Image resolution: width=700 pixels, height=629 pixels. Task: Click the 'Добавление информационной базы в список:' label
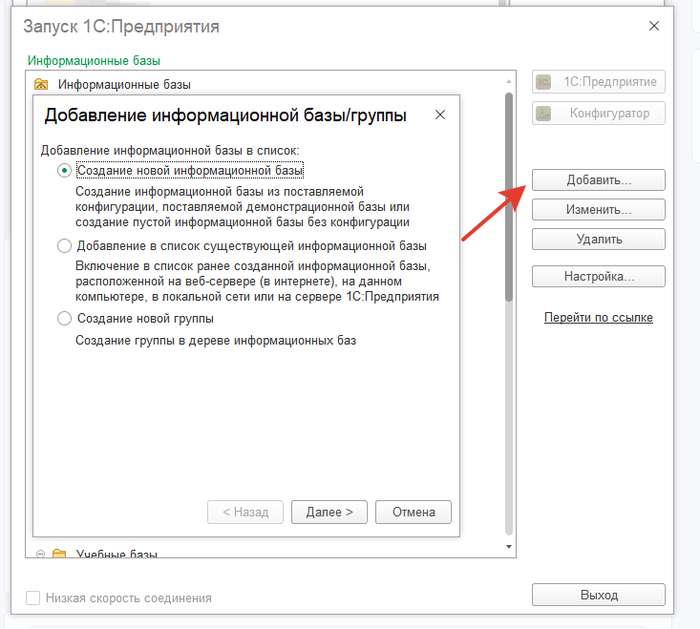tap(170, 150)
